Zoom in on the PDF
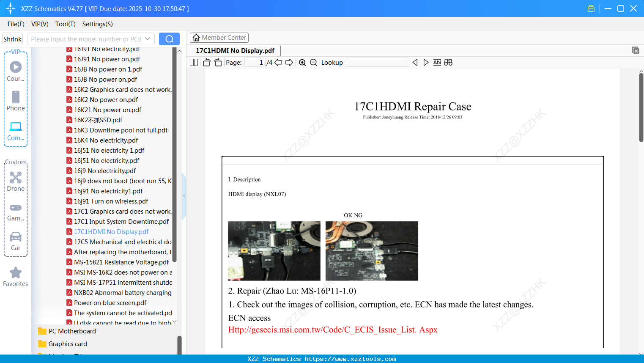 (302, 63)
